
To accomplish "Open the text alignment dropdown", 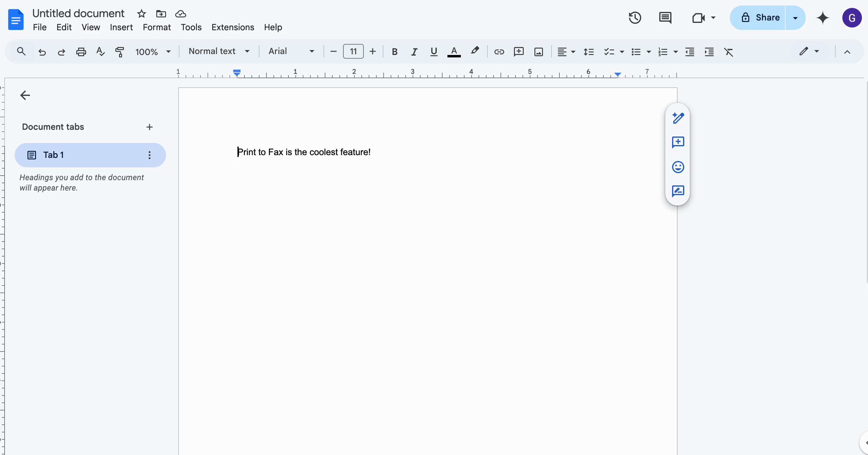I will pyautogui.click(x=566, y=52).
